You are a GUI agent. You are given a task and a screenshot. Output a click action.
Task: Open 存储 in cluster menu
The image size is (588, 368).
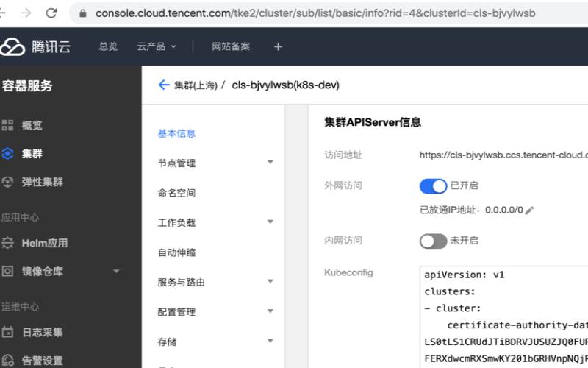coord(168,342)
